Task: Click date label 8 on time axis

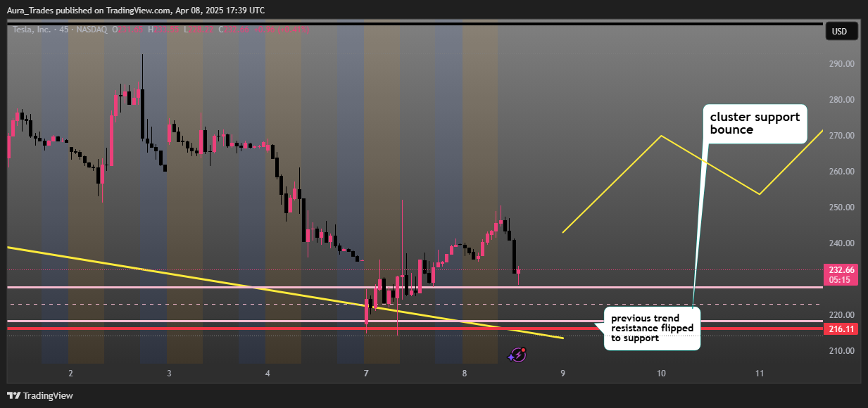Action: pyautogui.click(x=465, y=373)
